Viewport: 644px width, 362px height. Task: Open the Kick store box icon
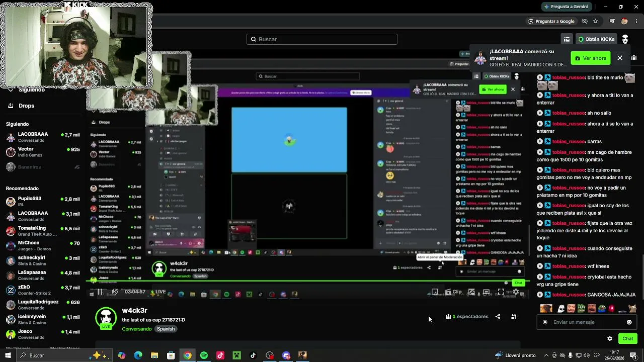[x=567, y=39]
